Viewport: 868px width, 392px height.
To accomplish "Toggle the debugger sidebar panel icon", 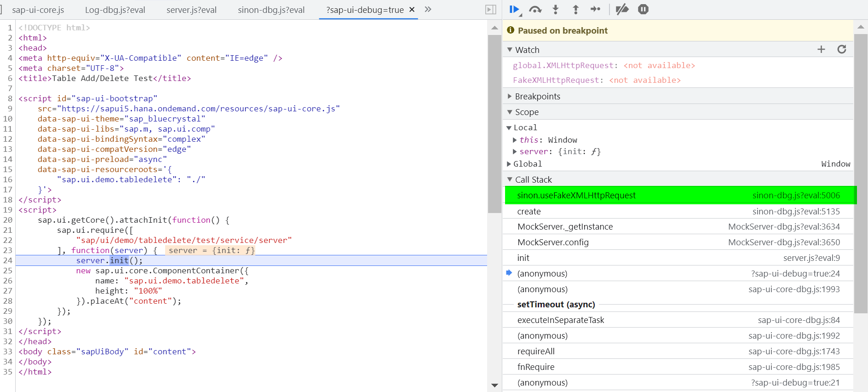I will 491,9.
